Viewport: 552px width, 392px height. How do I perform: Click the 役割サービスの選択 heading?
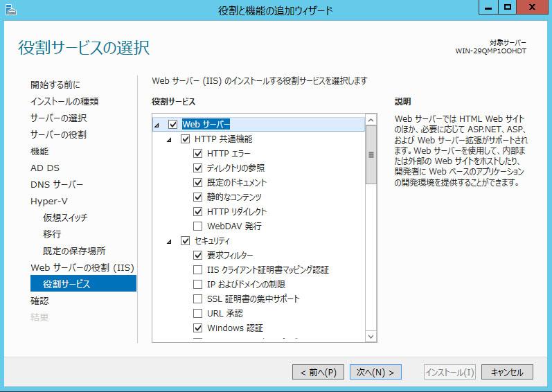[84, 48]
